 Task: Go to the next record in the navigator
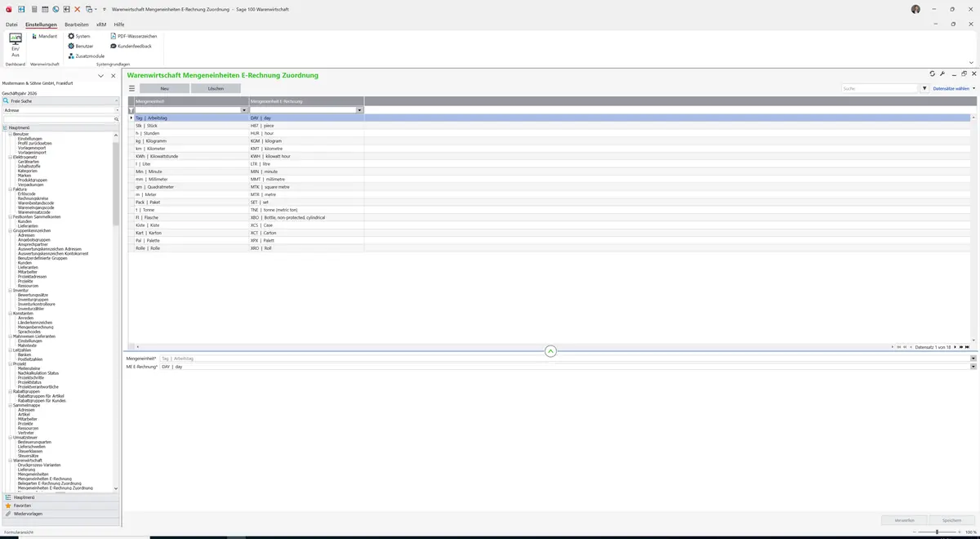(955, 347)
